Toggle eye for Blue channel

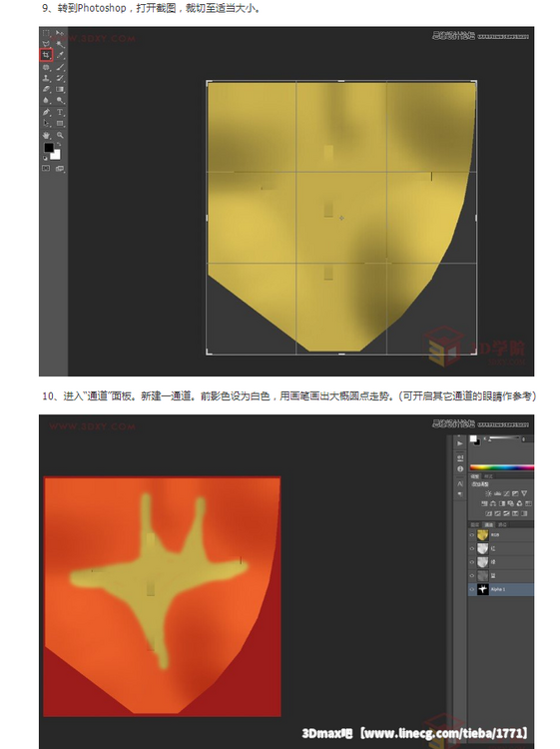pos(472,575)
